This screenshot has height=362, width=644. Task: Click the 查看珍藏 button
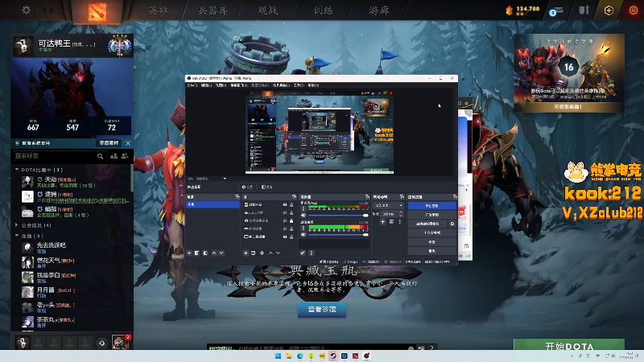click(x=322, y=310)
